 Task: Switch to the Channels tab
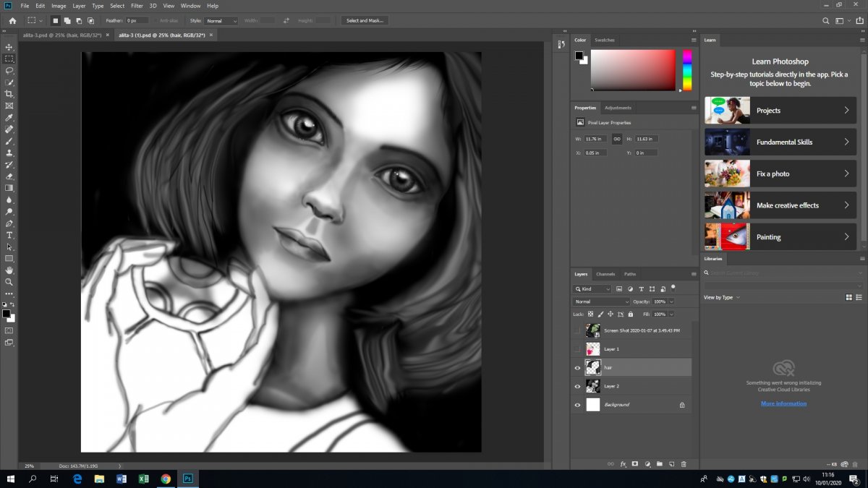pos(605,274)
